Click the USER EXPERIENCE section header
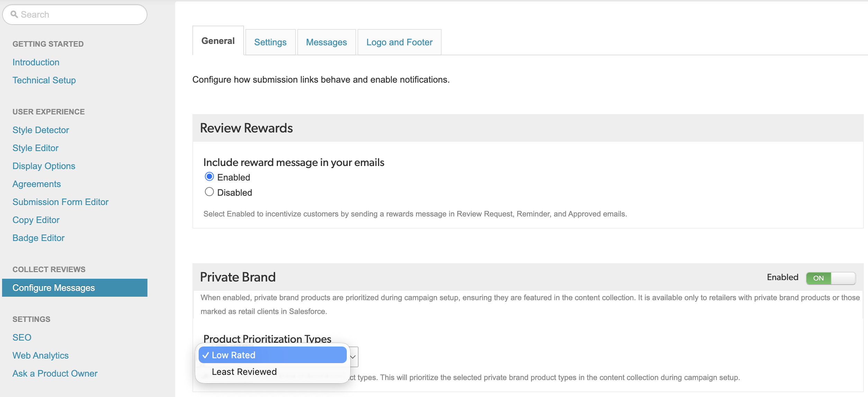 [48, 112]
